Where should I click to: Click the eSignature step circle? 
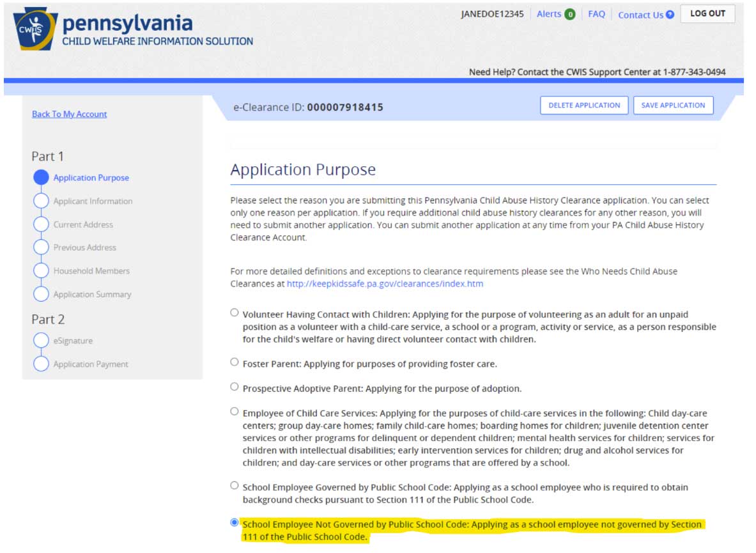(41, 340)
